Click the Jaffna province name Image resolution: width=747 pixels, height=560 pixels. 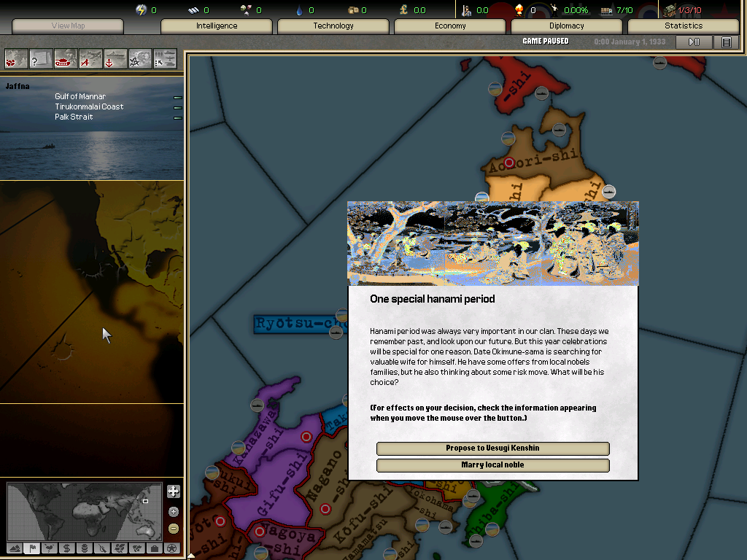pyautogui.click(x=18, y=86)
